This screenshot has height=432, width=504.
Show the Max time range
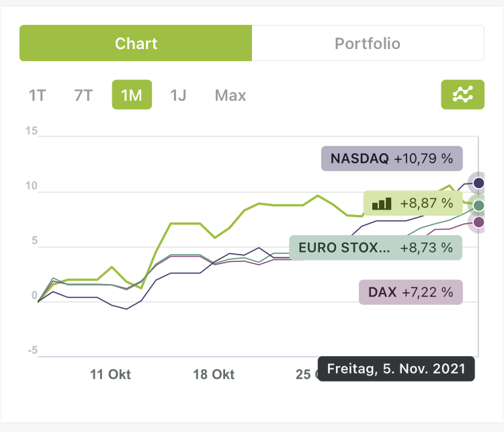[230, 95]
